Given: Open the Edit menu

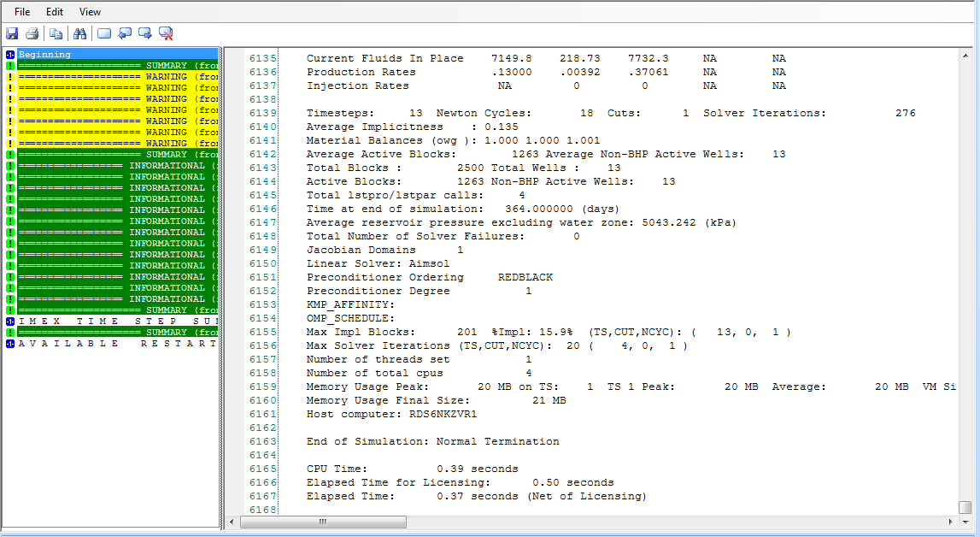Looking at the screenshot, I should 55,12.
